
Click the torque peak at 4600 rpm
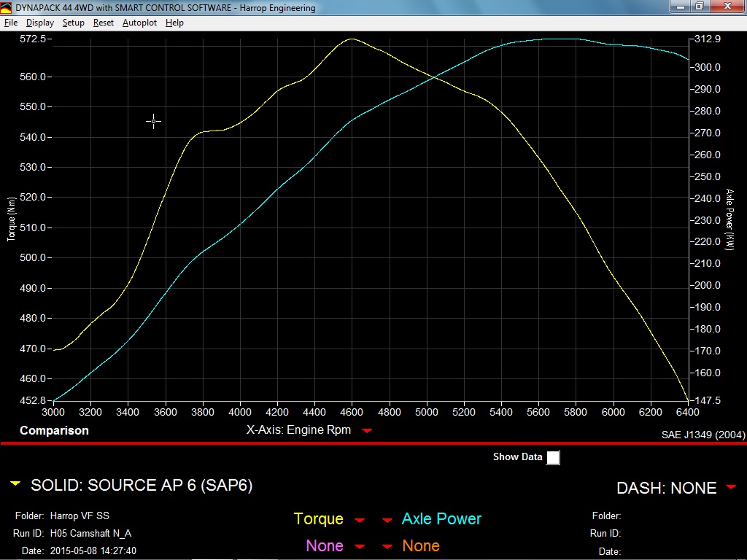352,39
